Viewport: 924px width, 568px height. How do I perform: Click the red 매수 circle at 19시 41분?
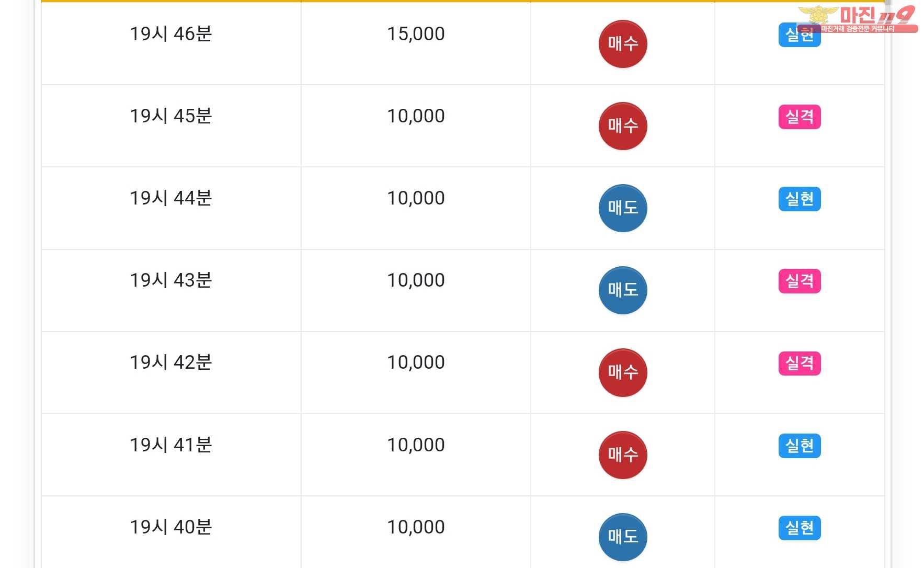tap(622, 455)
